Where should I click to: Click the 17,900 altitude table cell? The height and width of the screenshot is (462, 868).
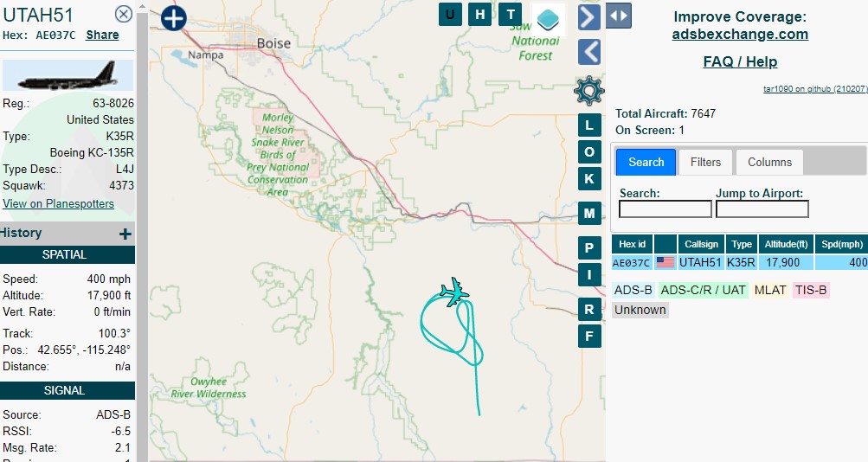[x=786, y=262]
